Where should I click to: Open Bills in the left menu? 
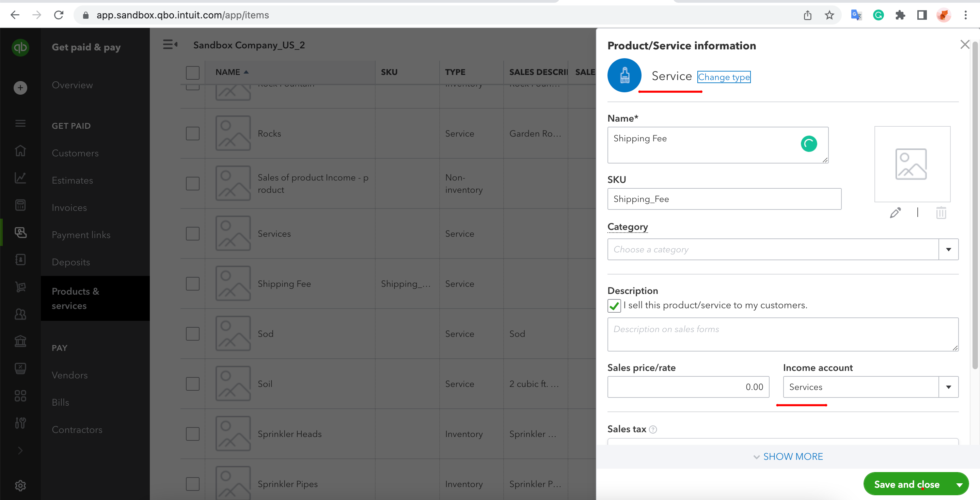[61, 402]
